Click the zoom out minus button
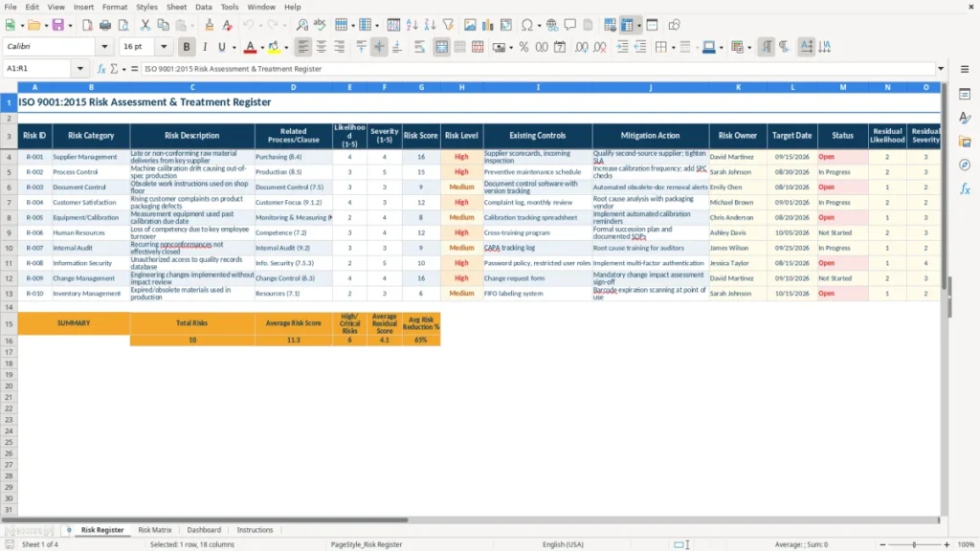Viewport: 980px width, 551px height. [882, 544]
